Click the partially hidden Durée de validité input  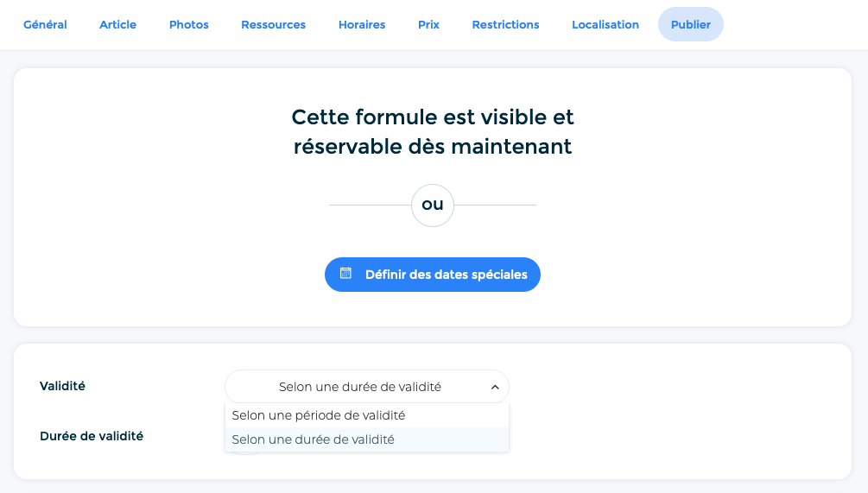[x=246, y=453]
